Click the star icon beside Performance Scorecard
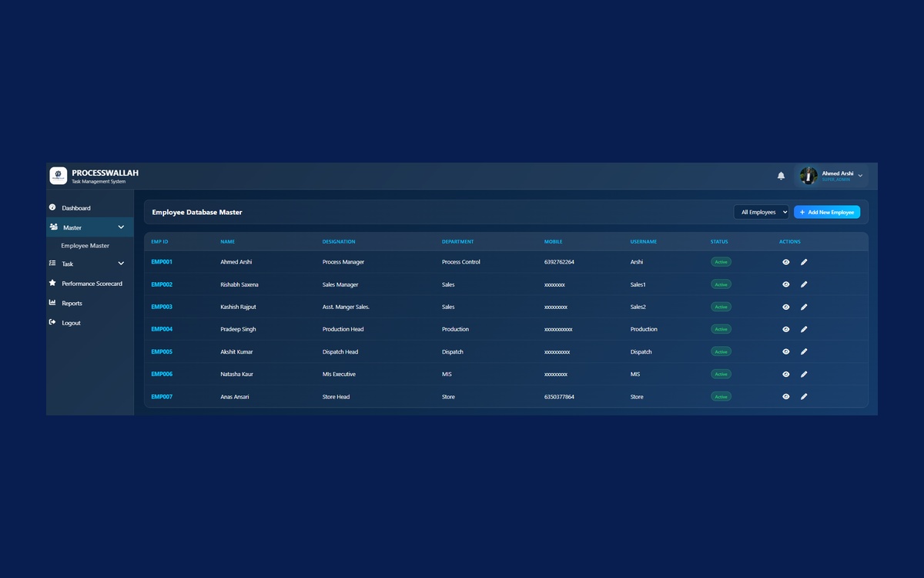This screenshot has height=578, width=924. point(52,283)
